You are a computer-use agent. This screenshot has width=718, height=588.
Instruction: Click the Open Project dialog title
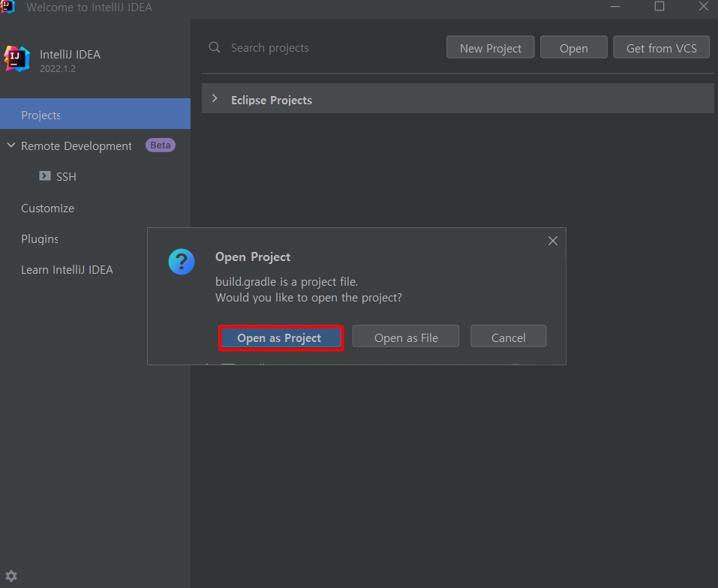[x=253, y=257]
